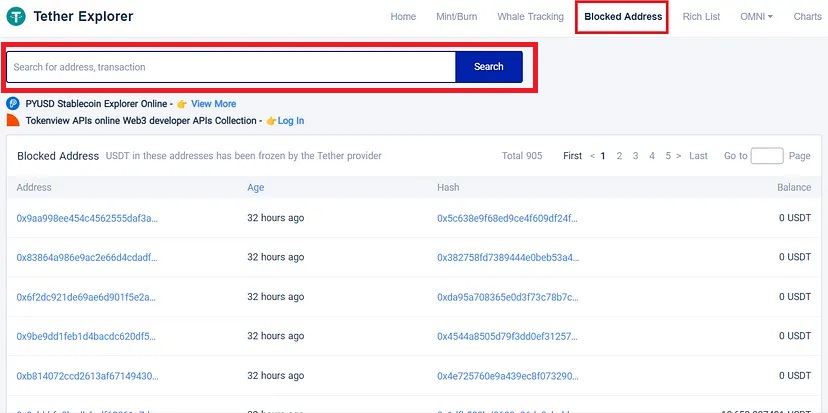Select page 2 in pagination
This screenshot has width=828, height=413.
coord(619,156)
